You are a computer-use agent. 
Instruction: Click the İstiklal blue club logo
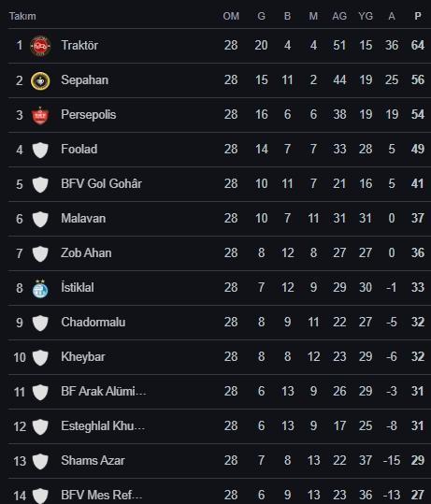(40, 288)
